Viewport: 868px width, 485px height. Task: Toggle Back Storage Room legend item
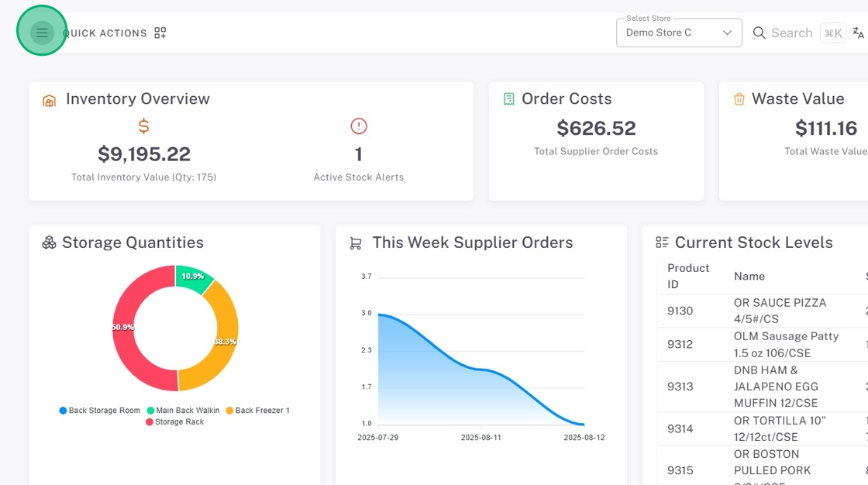(x=100, y=411)
